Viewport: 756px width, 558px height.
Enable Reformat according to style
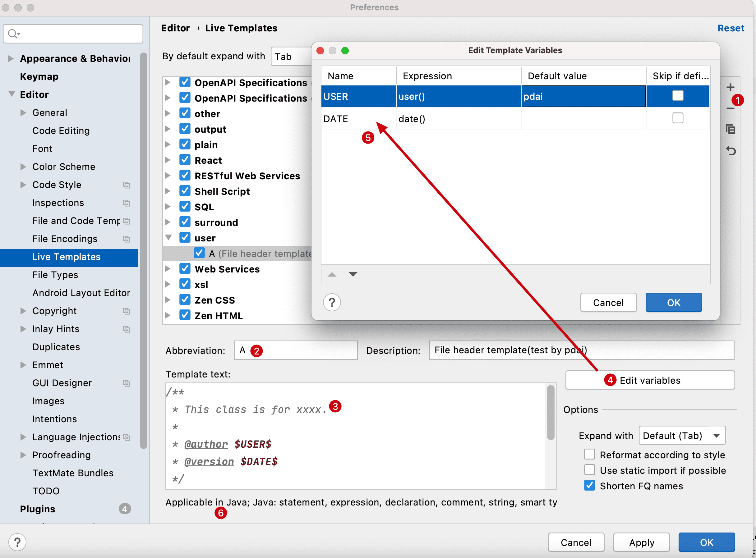tap(589, 454)
